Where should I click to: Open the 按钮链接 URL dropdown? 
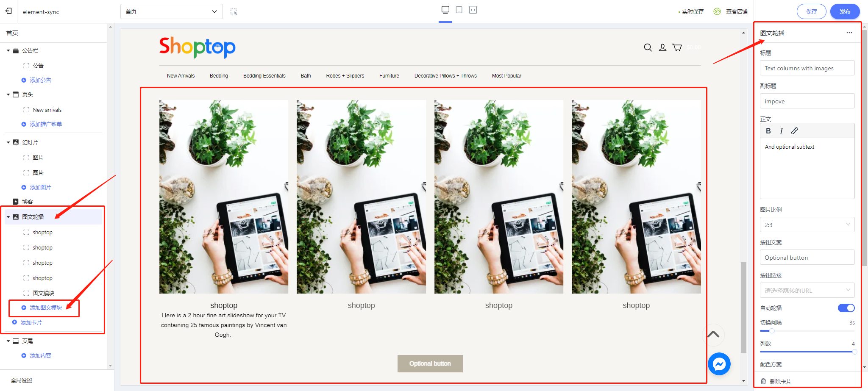[807, 290]
